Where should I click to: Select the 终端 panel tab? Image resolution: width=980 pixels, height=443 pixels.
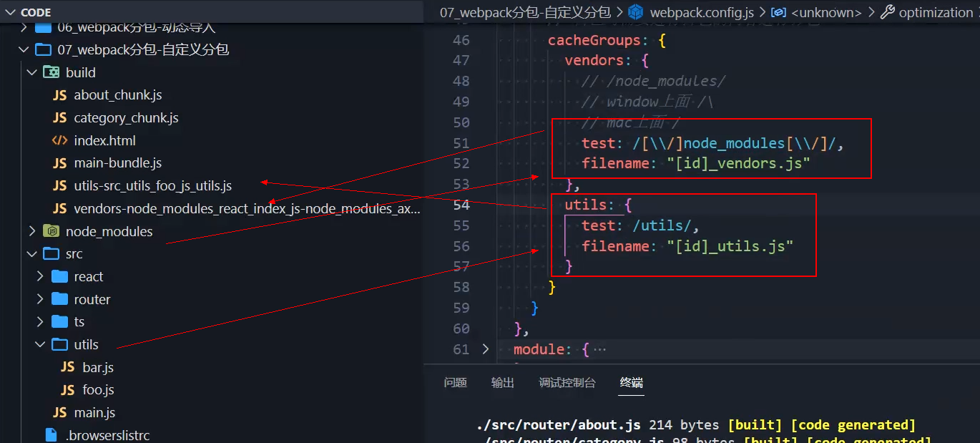click(x=632, y=383)
